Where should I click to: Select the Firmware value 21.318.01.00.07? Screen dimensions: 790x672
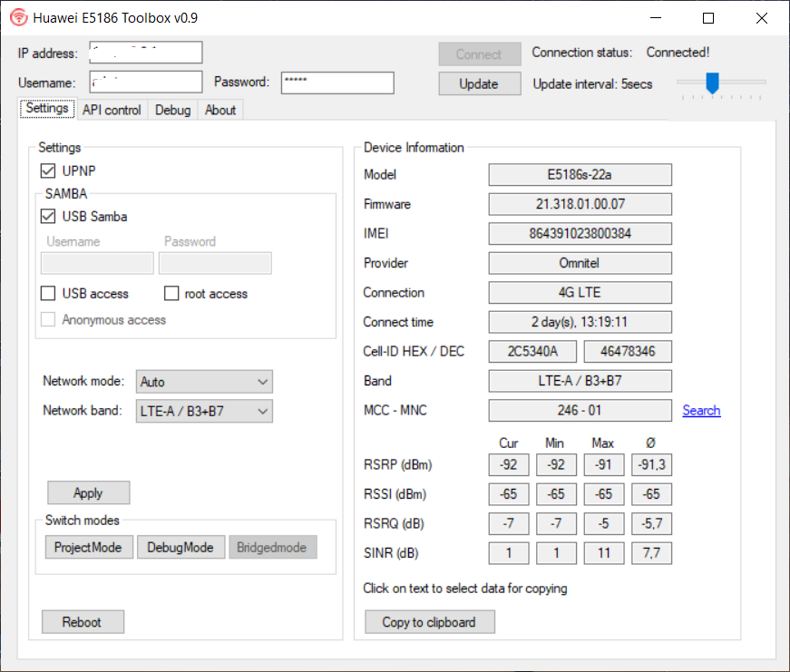click(580, 204)
